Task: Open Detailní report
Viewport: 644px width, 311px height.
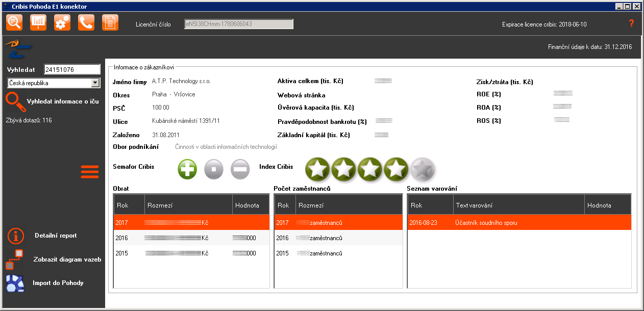Action: [56, 236]
